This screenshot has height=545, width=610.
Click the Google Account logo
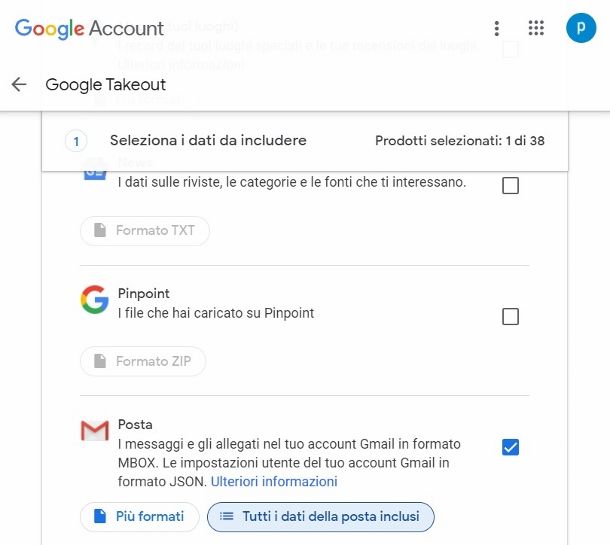pyautogui.click(x=89, y=29)
